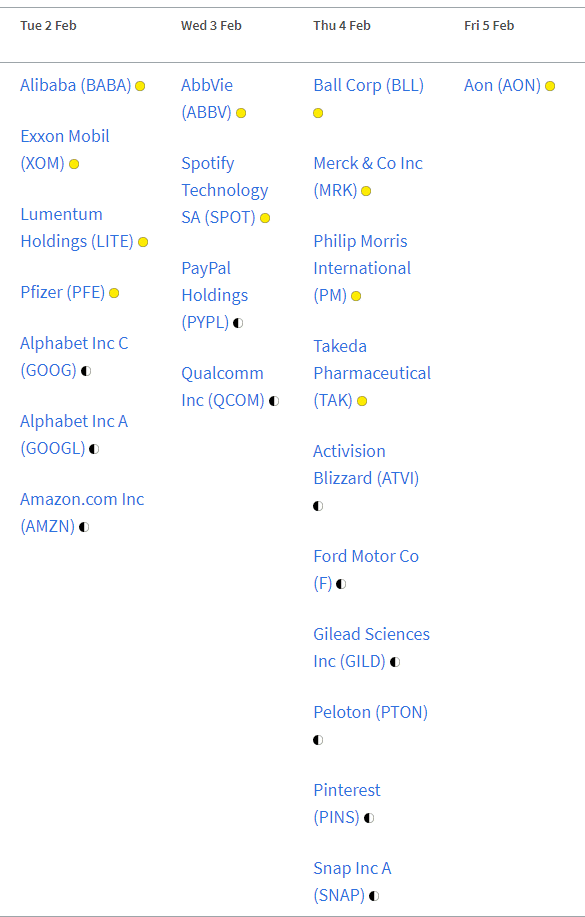Click the yellow sun icon after Aon (AON)

tap(550, 86)
